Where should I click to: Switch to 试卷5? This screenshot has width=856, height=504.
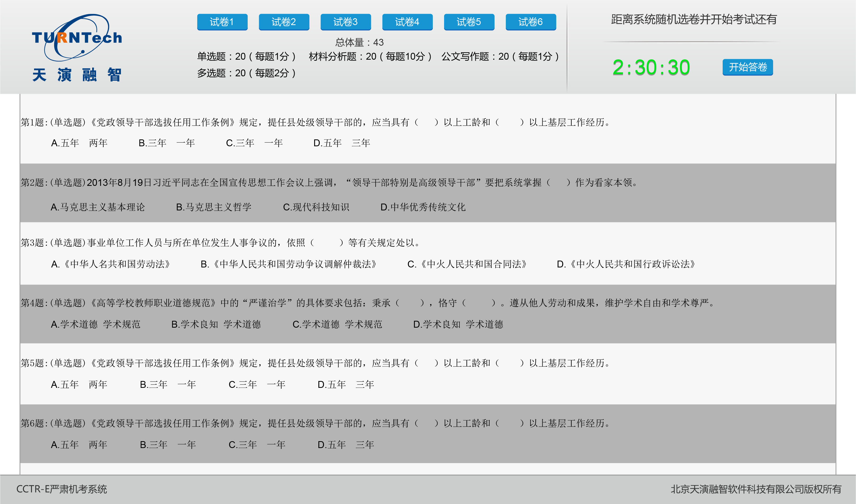pos(469,22)
